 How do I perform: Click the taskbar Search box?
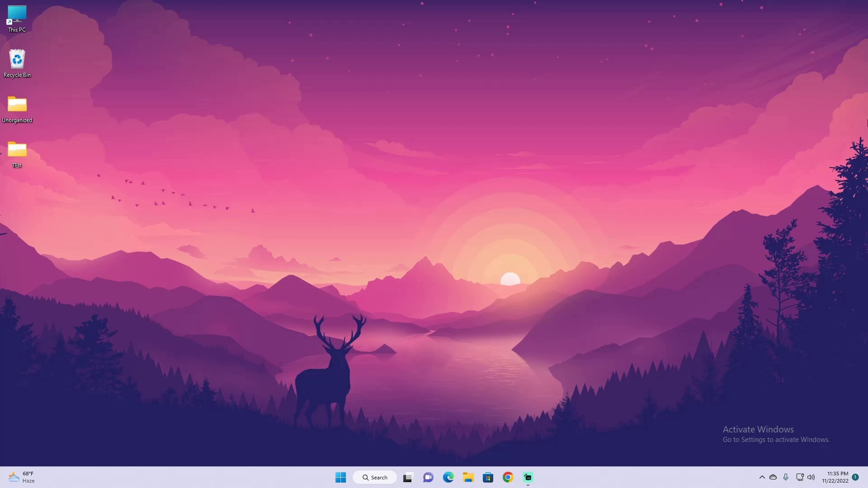coord(375,477)
